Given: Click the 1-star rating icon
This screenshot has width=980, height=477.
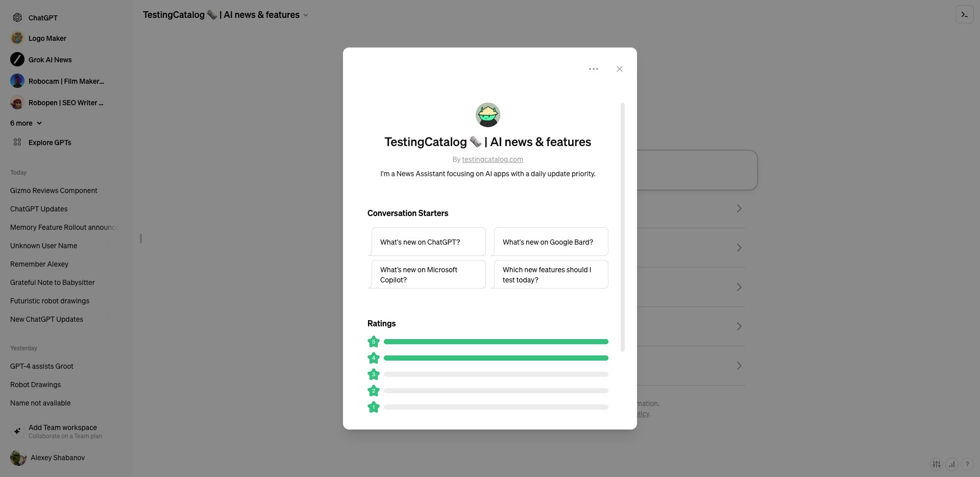Looking at the screenshot, I should pos(374,407).
